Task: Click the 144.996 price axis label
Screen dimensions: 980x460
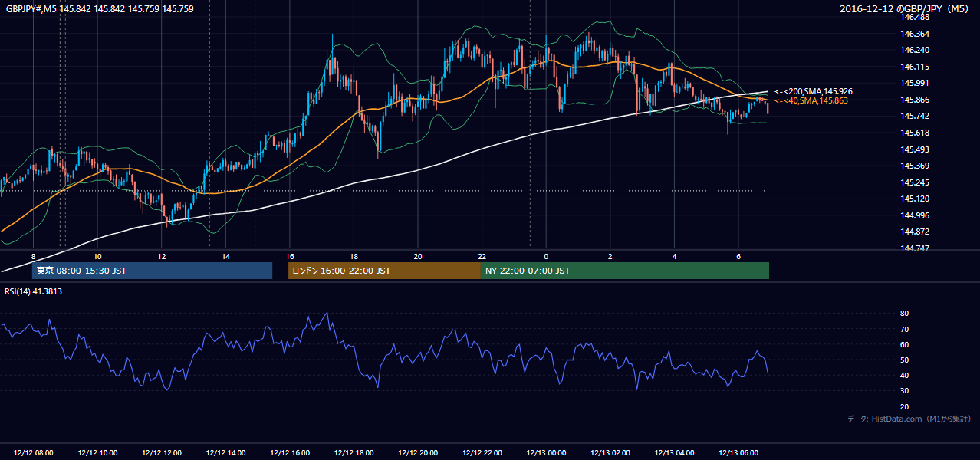Action: (915, 215)
